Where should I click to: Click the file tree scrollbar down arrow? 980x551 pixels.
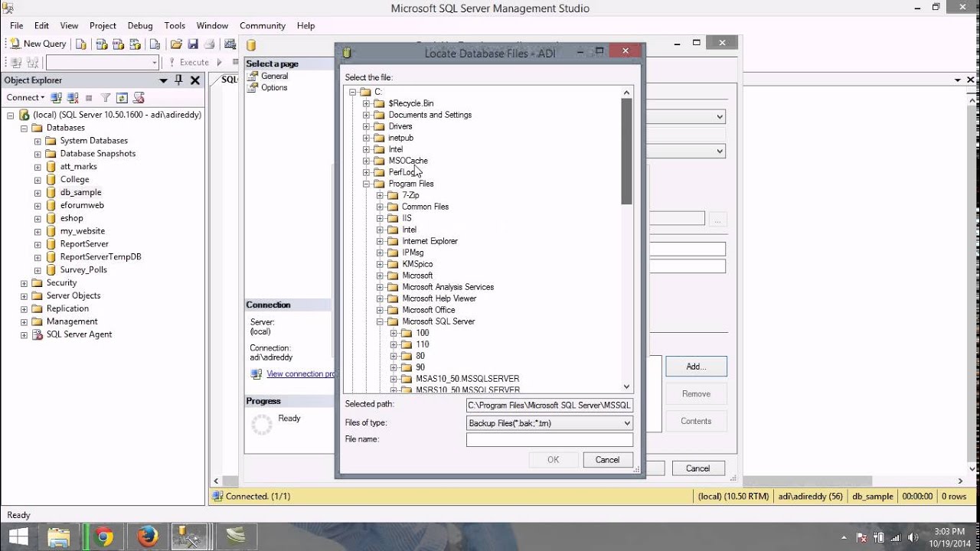pos(626,387)
